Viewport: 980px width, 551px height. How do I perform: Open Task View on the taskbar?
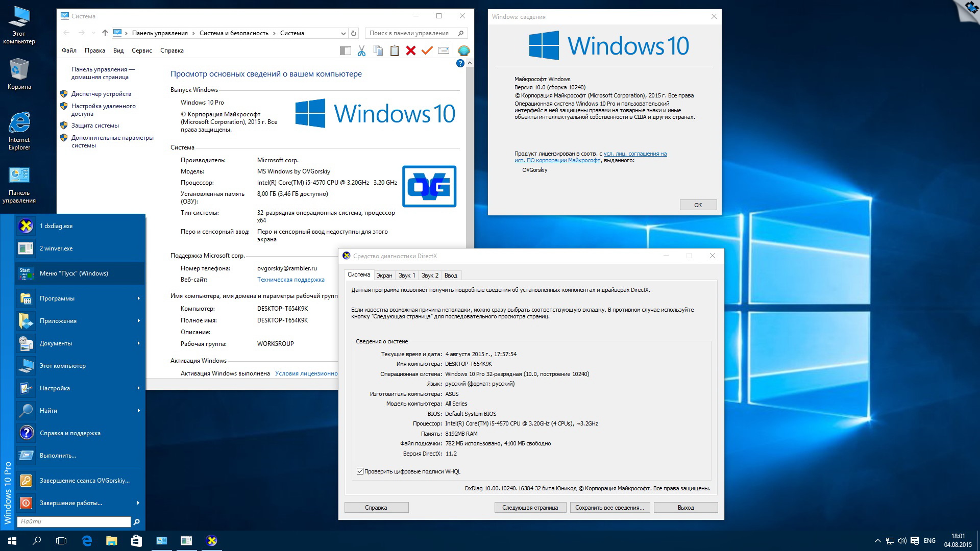click(61, 541)
